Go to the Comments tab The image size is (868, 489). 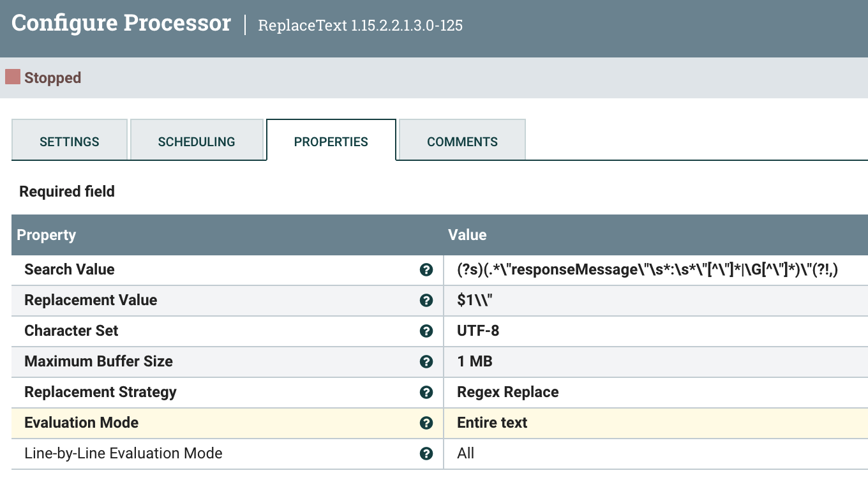pos(462,142)
